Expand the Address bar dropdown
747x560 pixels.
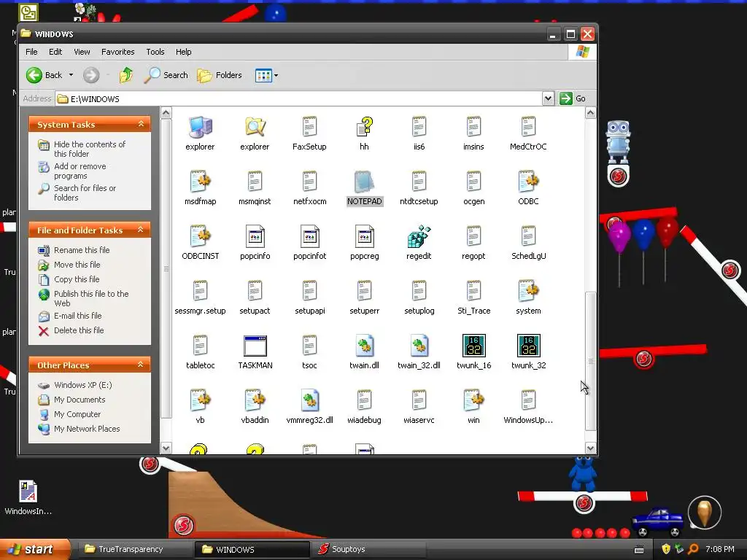(x=548, y=98)
